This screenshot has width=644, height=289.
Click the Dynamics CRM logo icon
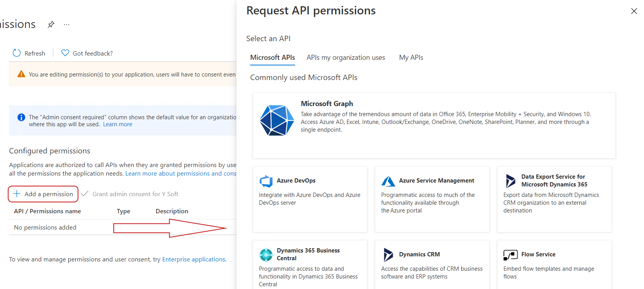(x=388, y=255)
